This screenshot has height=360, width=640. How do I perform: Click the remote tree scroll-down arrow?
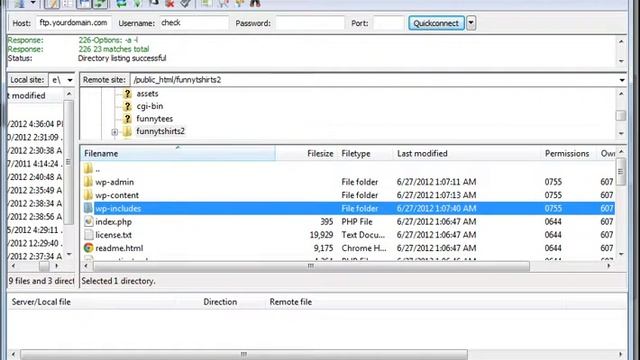point(621,133)
